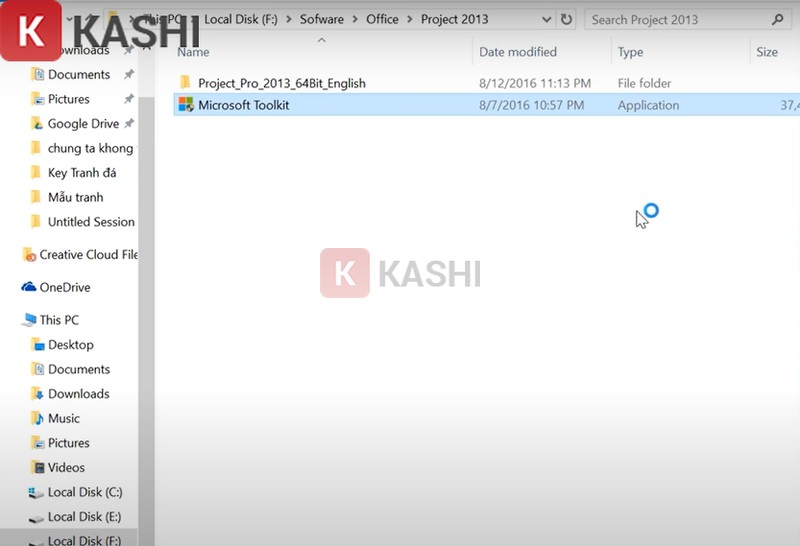Click the OneDrive cloud icon

pyautogui.click(x=29, y=287)
